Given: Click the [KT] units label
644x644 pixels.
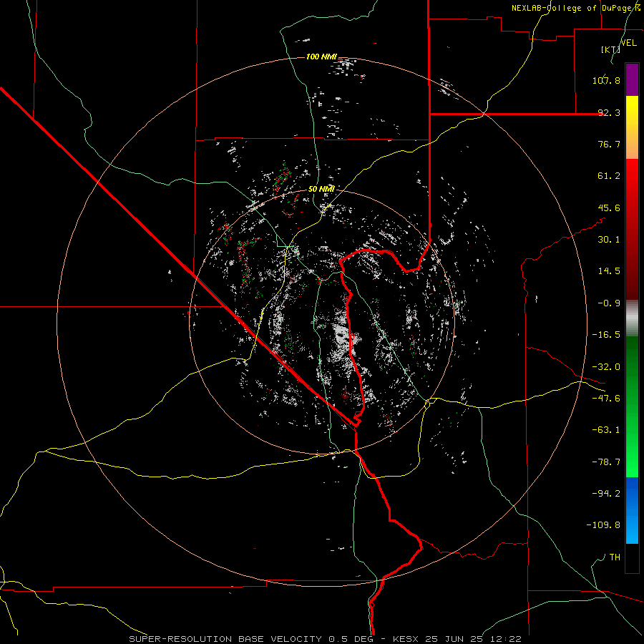Looking at the screenshot, I should (x=610, y=49).
